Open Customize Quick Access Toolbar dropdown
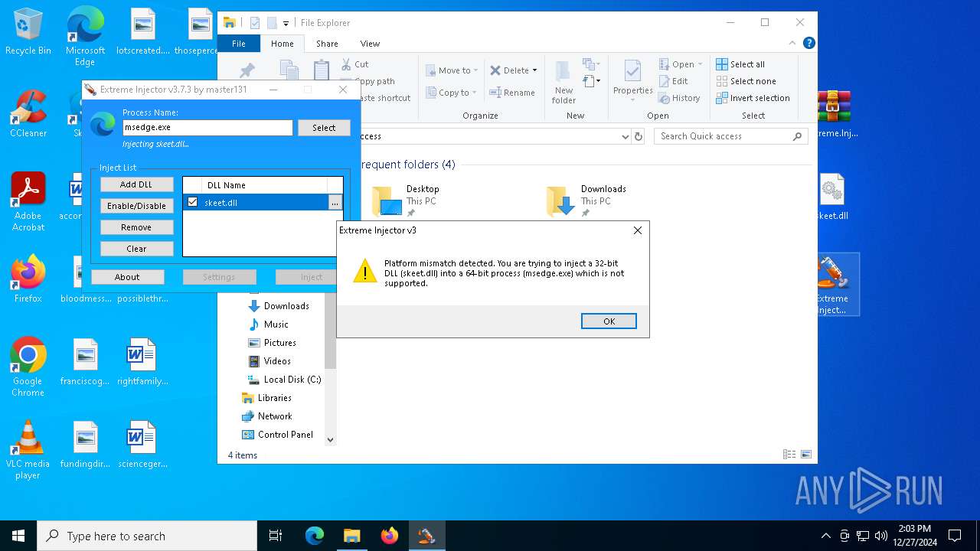The image size is (980, 551). 286,24
